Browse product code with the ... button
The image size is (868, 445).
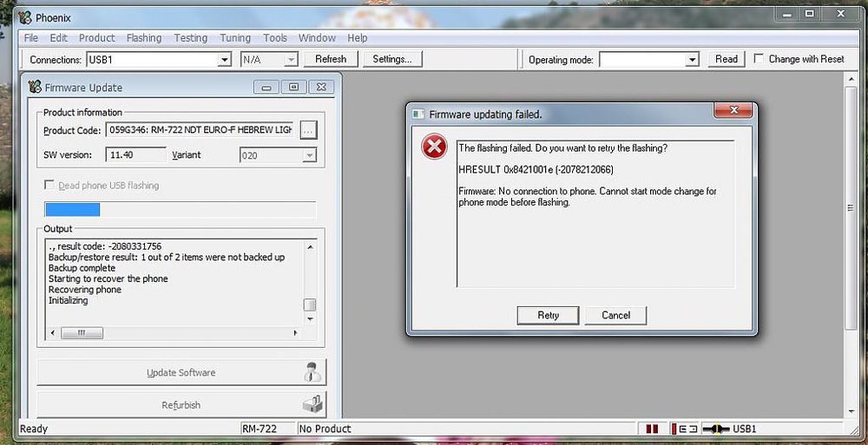(x=308, y=131)
